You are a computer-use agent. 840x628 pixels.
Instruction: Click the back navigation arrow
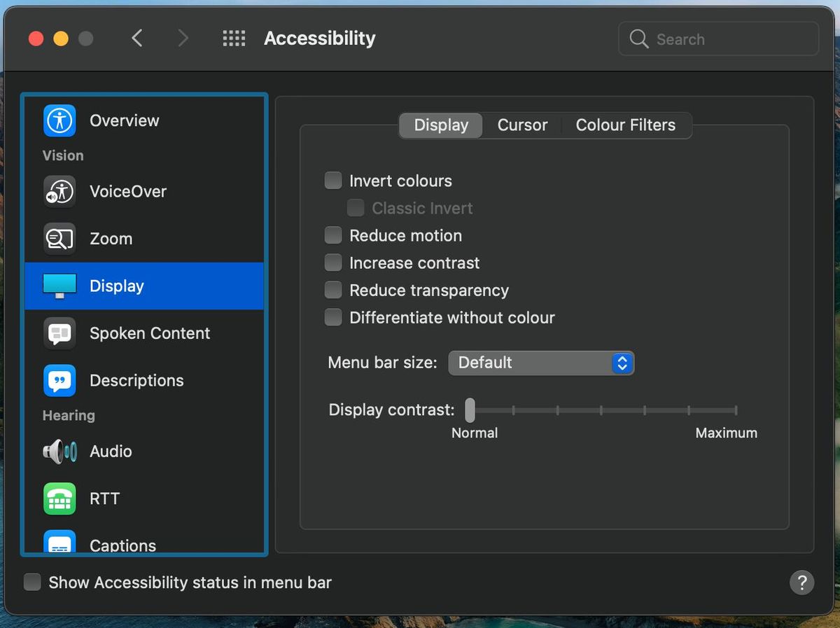(x=137, y=39)
